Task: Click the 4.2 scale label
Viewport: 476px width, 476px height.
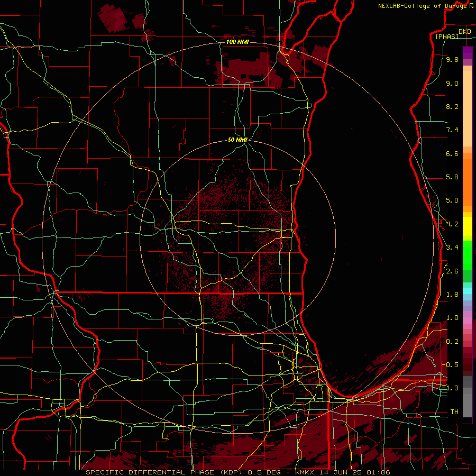Action: (452, 224)
